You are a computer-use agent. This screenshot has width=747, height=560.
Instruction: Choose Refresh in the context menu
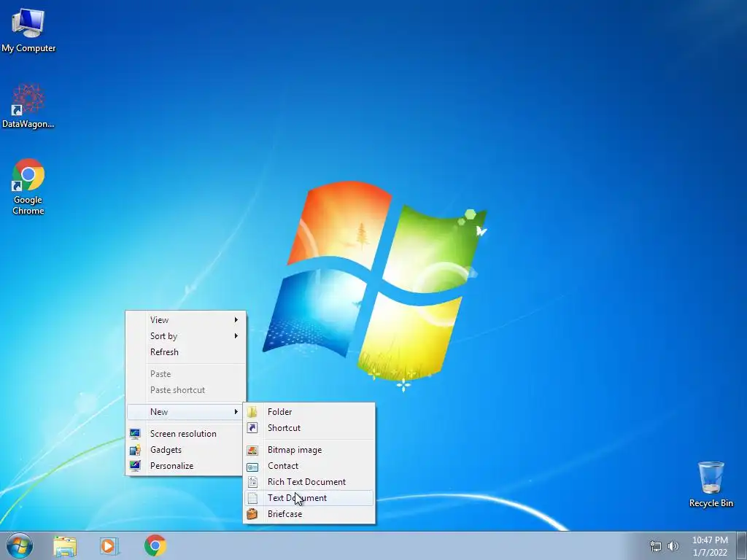pyautogui.click(x=186, y=352)
